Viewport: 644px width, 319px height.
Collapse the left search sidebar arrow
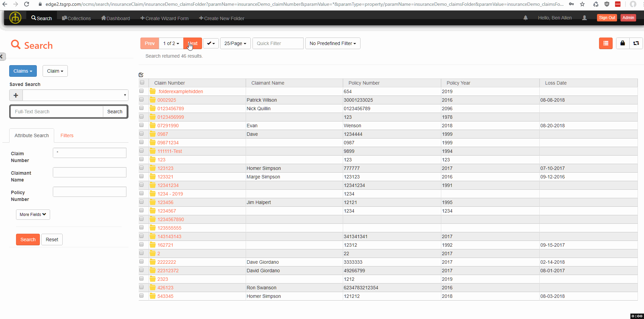(x=2, y=56)
